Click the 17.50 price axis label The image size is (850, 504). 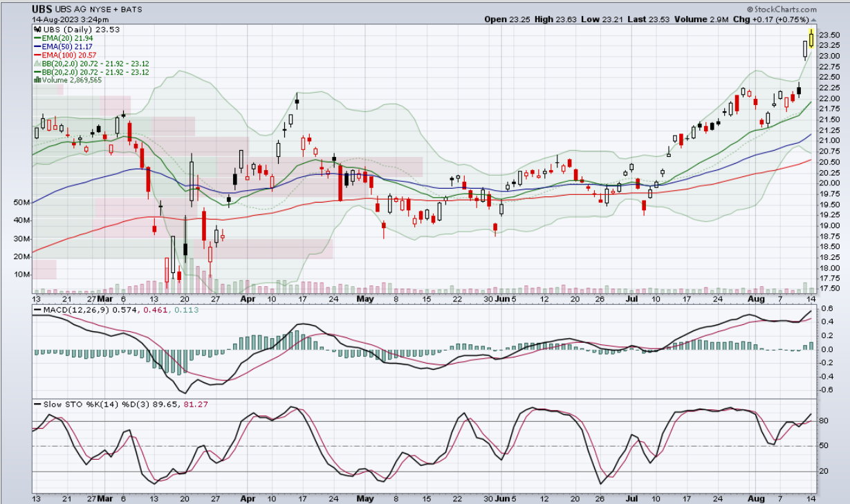[x=829, y=288]
